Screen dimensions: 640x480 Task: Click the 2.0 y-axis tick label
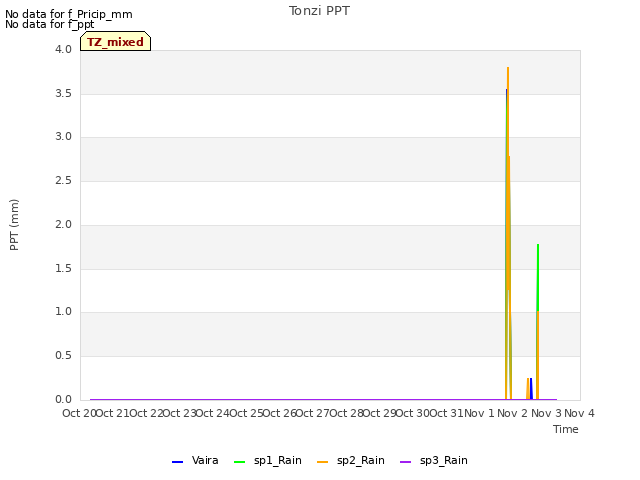tap(63, 224)
